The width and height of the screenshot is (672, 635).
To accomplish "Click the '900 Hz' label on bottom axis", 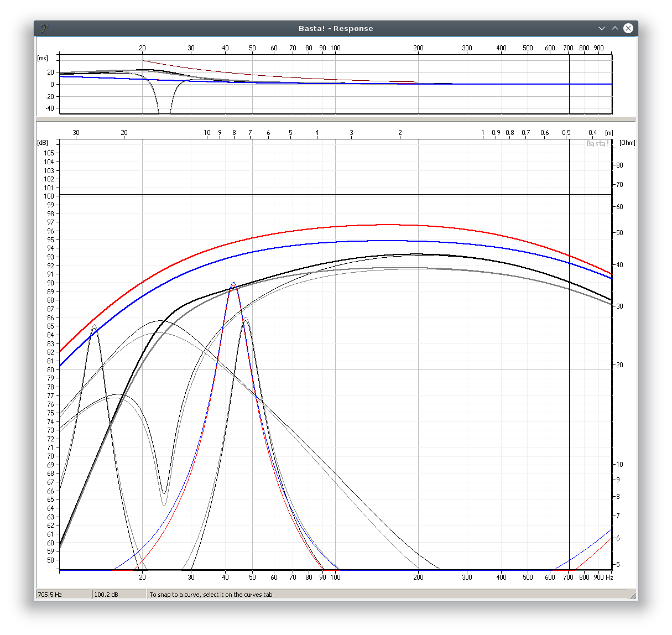I will pos(603,577).
